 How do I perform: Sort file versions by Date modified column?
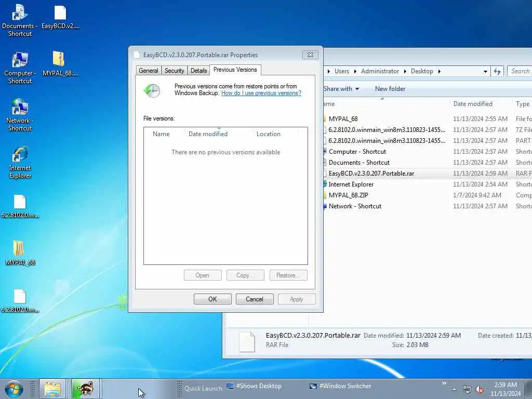click(219, 134)
